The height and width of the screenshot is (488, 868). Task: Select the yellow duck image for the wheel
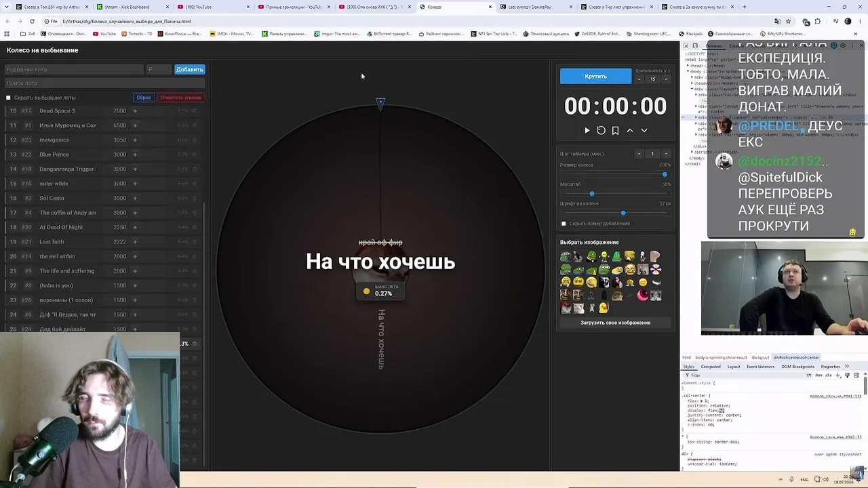pos(604,308)
